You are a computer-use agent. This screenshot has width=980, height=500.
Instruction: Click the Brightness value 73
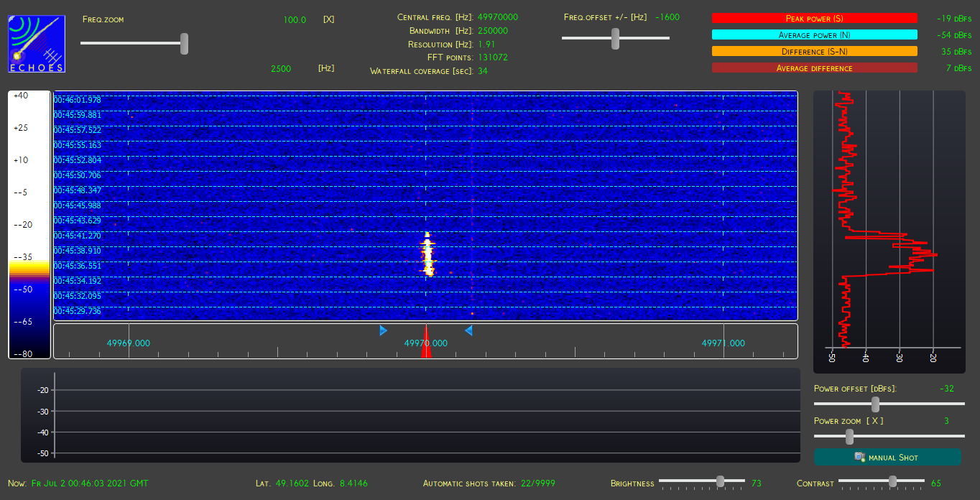click(x=757, y=483)
